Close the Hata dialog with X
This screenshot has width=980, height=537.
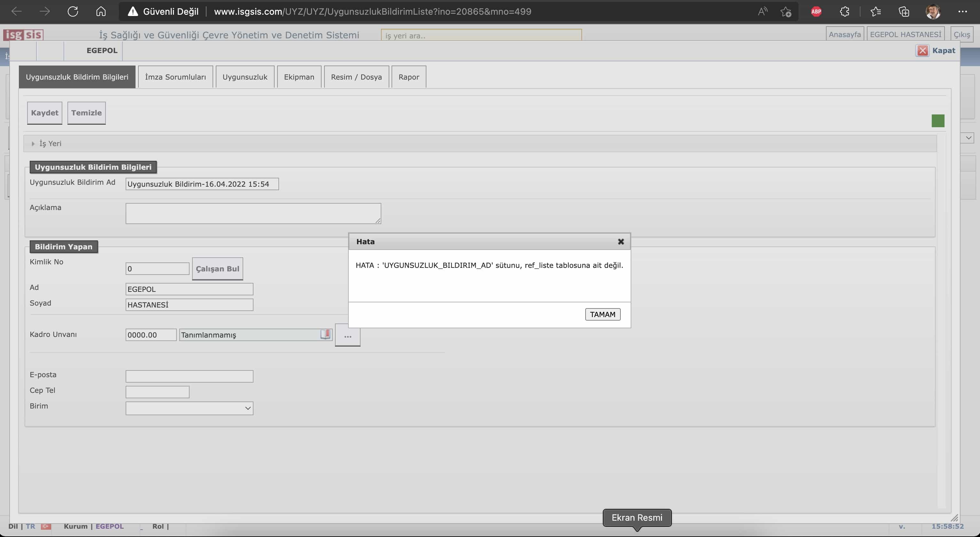click(x=621, y=242)
